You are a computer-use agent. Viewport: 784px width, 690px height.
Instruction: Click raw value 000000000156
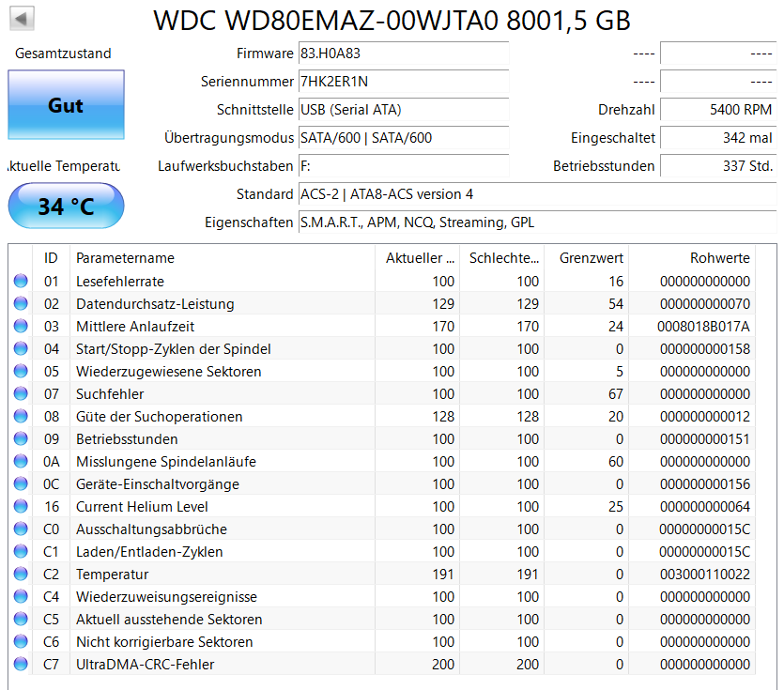[x=705, y=483]
